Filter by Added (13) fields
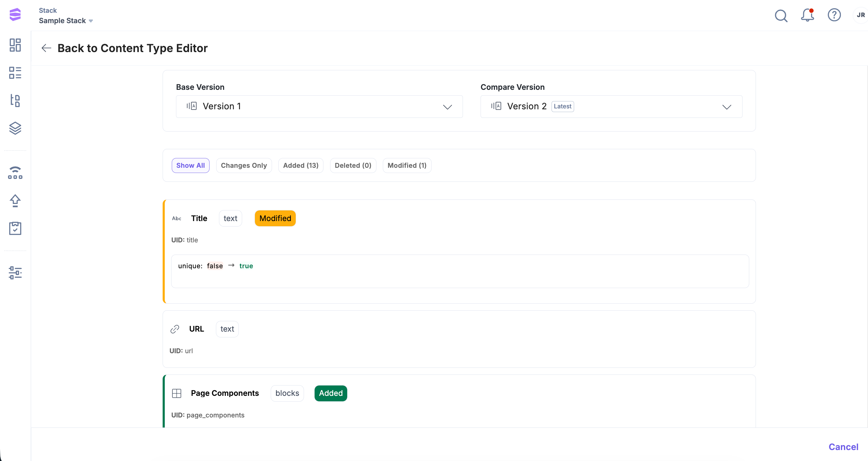The image size is (868, 461). 301,165
